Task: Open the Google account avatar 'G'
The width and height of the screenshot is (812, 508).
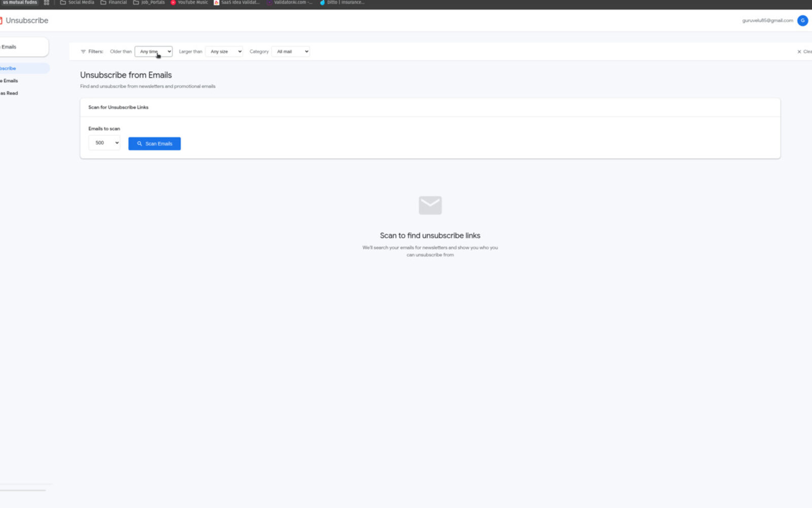Action: [802, 20]
